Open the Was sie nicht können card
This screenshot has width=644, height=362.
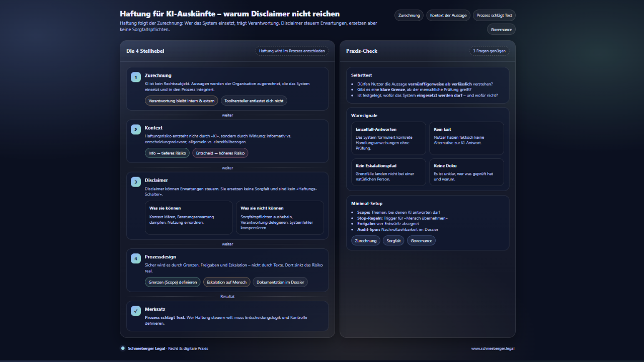[x=280, y=218]
